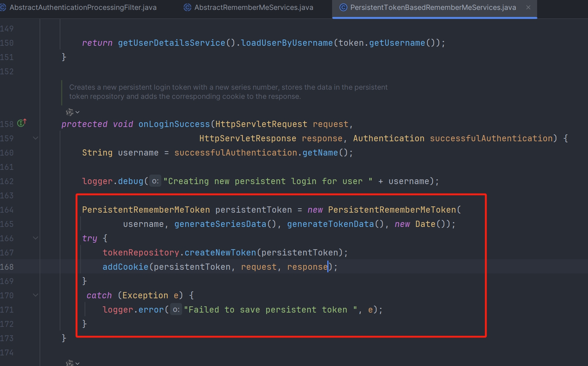Click class icon on PersistentTokenBasedRememberMeServices.java tab
Image resolution: width=588 pixels, height=366 pixels.
pos(343,7)
